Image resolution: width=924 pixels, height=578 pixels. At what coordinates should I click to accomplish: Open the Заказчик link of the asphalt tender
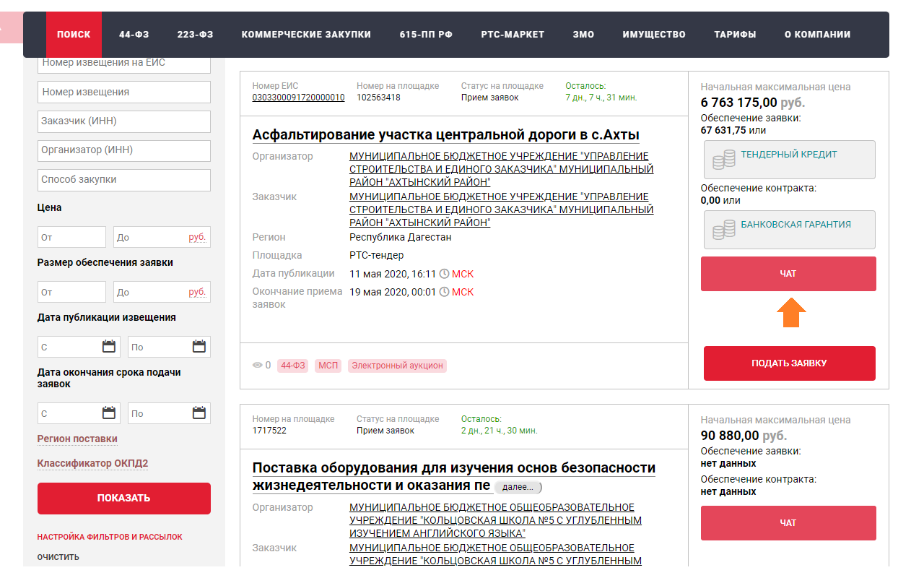501,210
